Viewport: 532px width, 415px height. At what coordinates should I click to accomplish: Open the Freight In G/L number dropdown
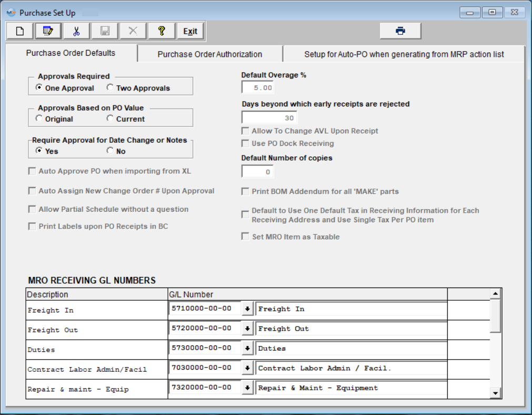pos(247,309)
